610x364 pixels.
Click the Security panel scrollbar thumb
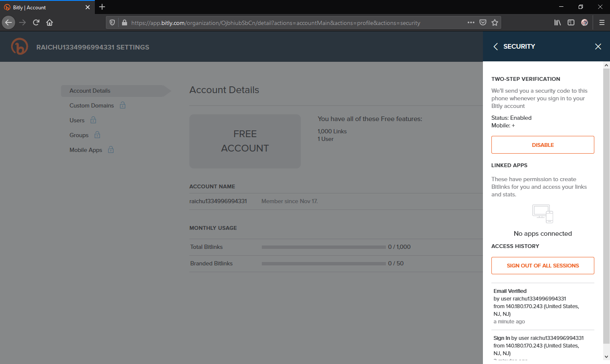[606, 206]
